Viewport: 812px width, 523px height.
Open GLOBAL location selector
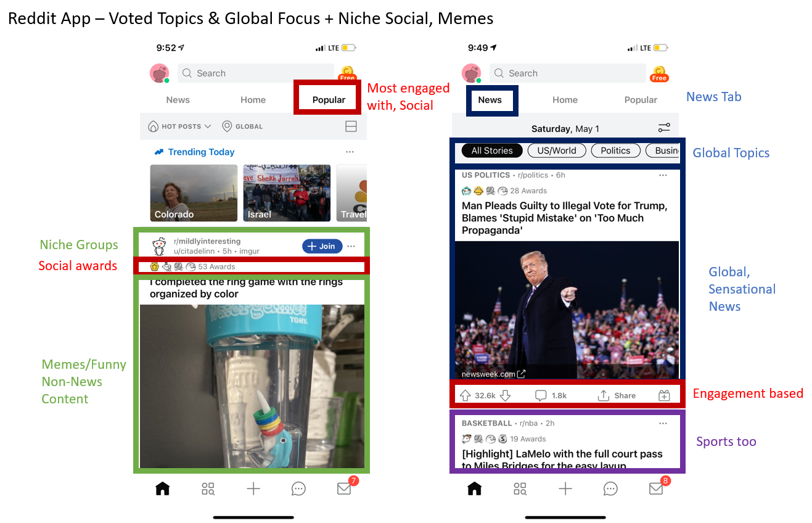click(242, 126)
